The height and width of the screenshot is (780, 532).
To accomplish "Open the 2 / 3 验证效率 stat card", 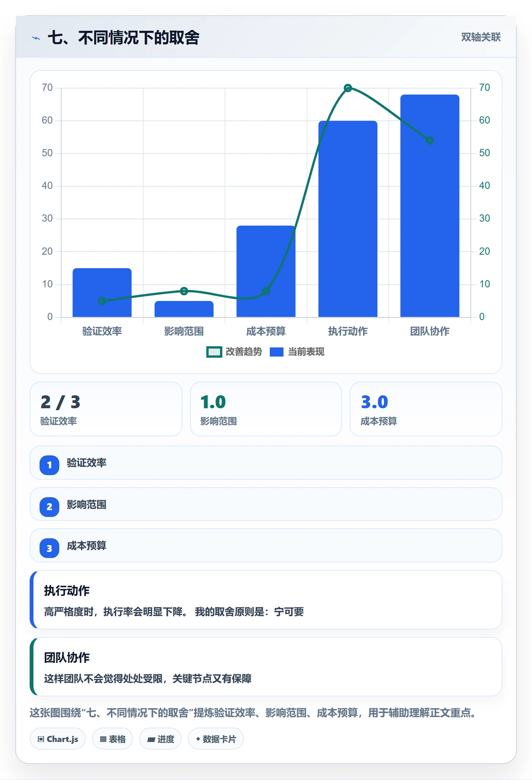I will [x=106, y=409].
